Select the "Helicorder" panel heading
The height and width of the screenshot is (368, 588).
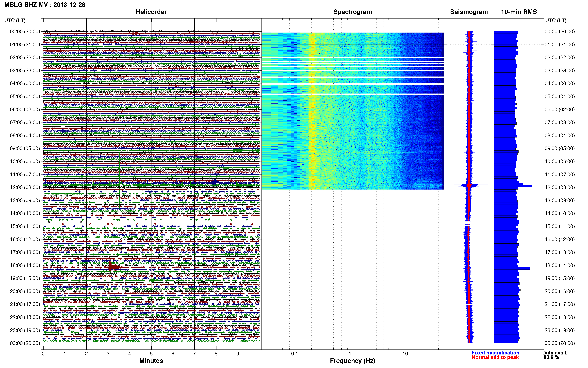[151, 12]
